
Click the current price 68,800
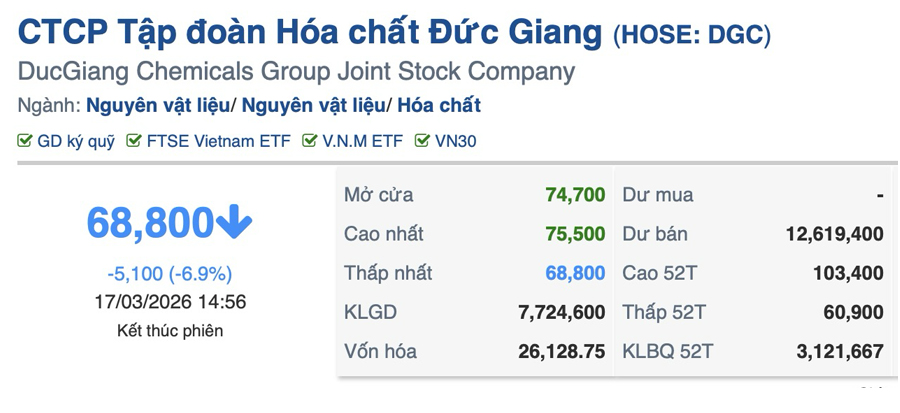[150, 222]
